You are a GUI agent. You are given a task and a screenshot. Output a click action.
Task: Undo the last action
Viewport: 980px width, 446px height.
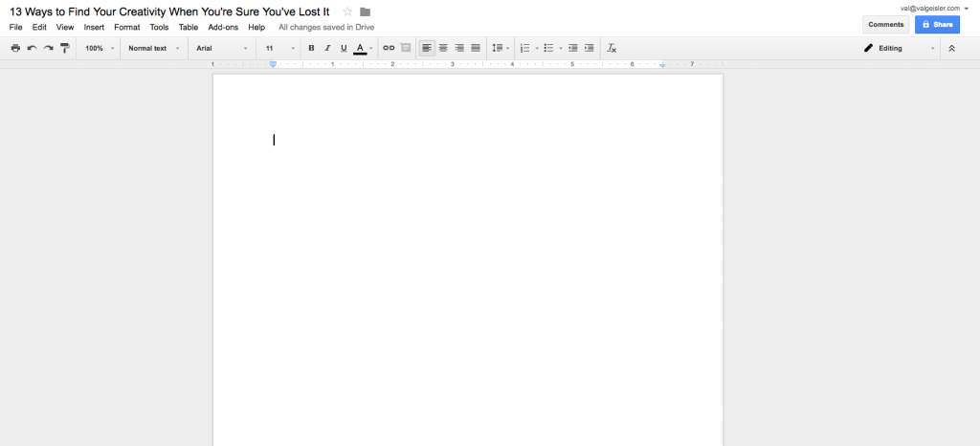click(32, 48)
